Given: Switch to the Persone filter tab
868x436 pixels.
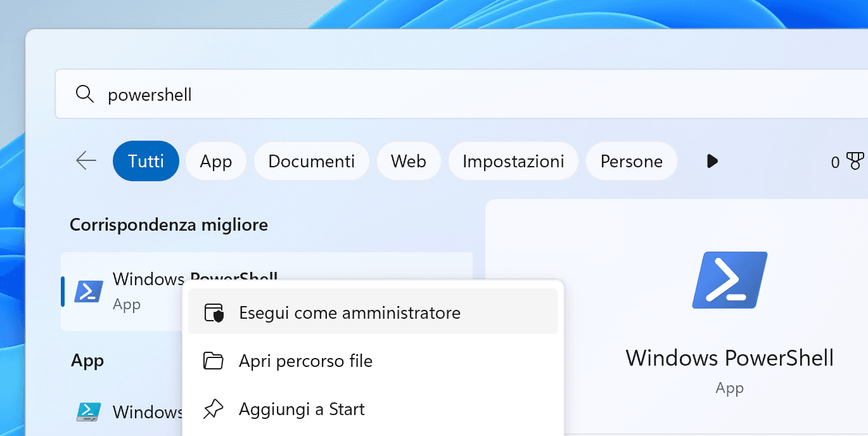Looking at the screenshot, I should [x=631, y=161].
